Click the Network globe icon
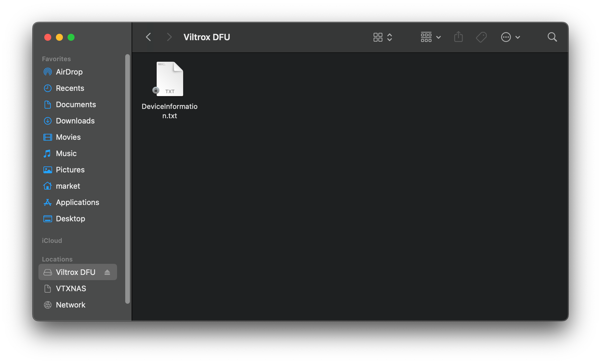 point(48,305)
